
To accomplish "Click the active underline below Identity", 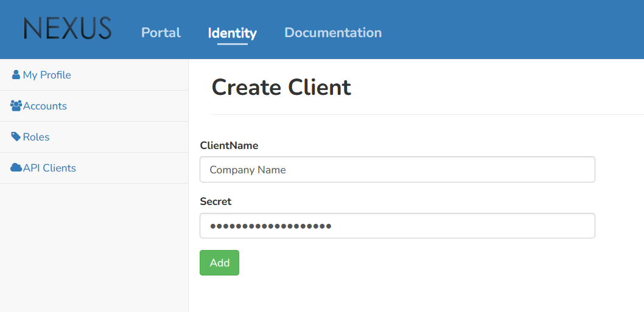I will [x=232, y=44].
